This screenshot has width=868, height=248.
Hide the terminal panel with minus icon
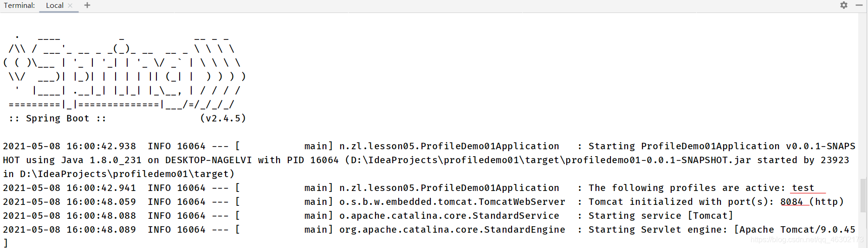[x=859, y=5]
